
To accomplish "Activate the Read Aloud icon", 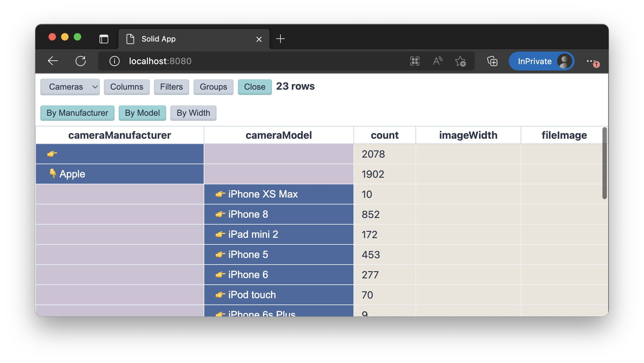I will click(438, 61).
